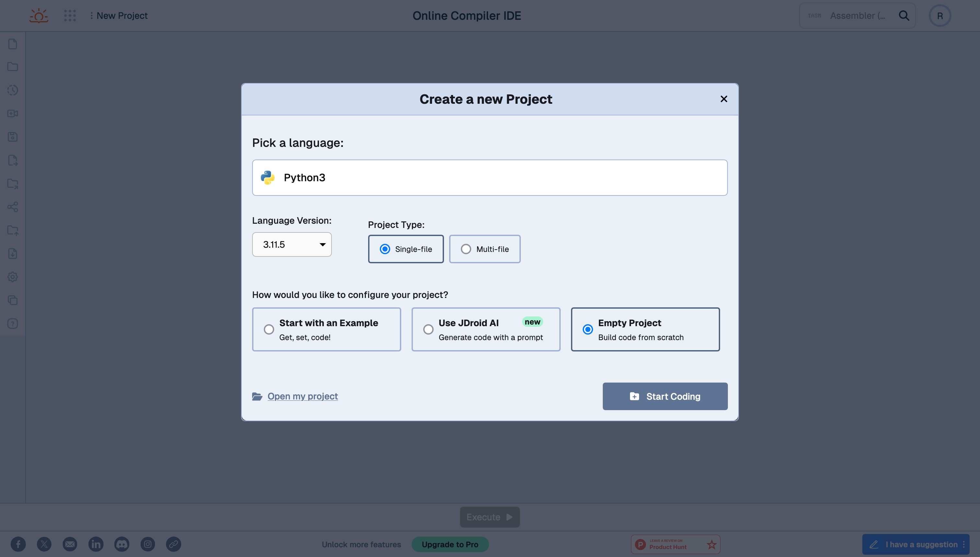Open the R user profile avatar
Image resolution: width=980 pixels, height=557 pixels.
pyautogui.click(x=940, y=16)
